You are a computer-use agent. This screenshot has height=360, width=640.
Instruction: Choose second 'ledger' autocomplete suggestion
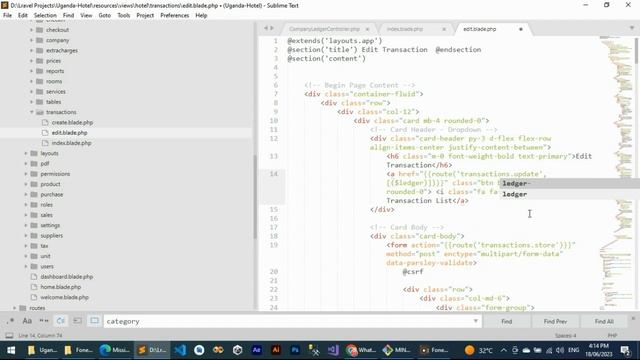(570, 194)
